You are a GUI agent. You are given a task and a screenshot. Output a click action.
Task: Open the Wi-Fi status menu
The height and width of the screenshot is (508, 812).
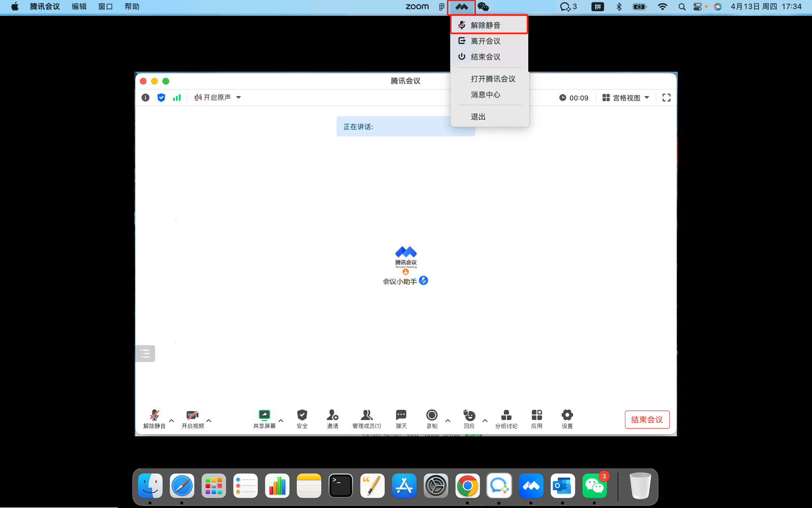(662, 7)
